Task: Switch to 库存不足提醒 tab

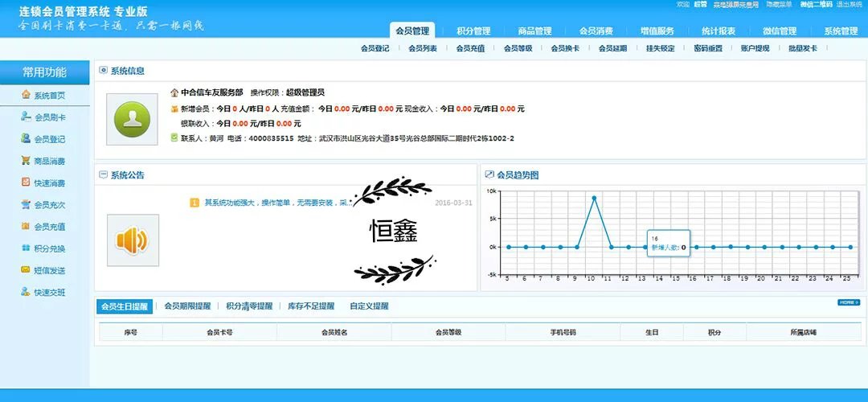Action: coord(310,306)
